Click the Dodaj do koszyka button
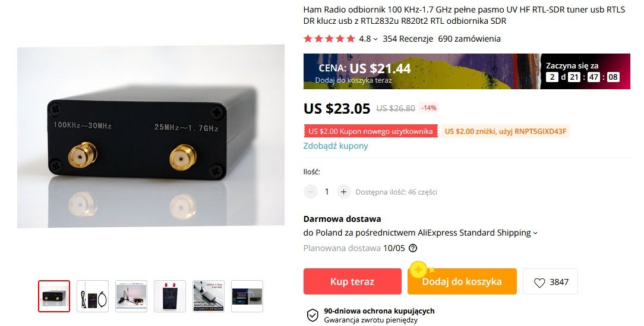 tap(462, 281)
